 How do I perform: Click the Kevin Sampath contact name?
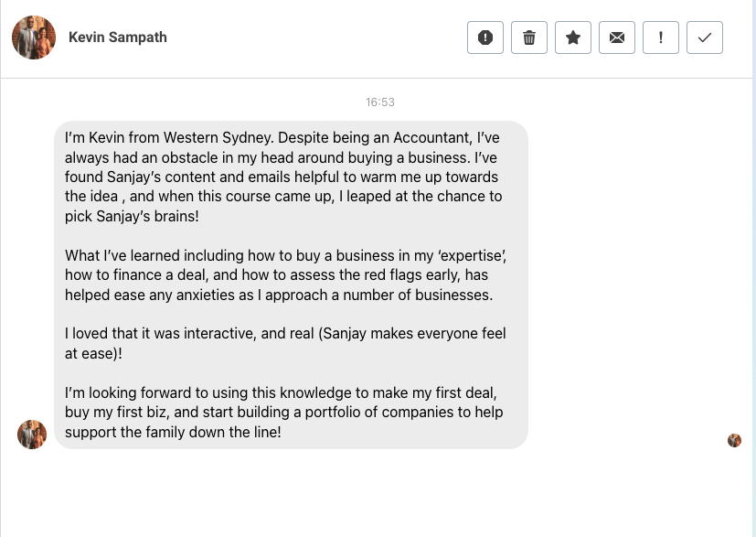(x=118, y=38)
